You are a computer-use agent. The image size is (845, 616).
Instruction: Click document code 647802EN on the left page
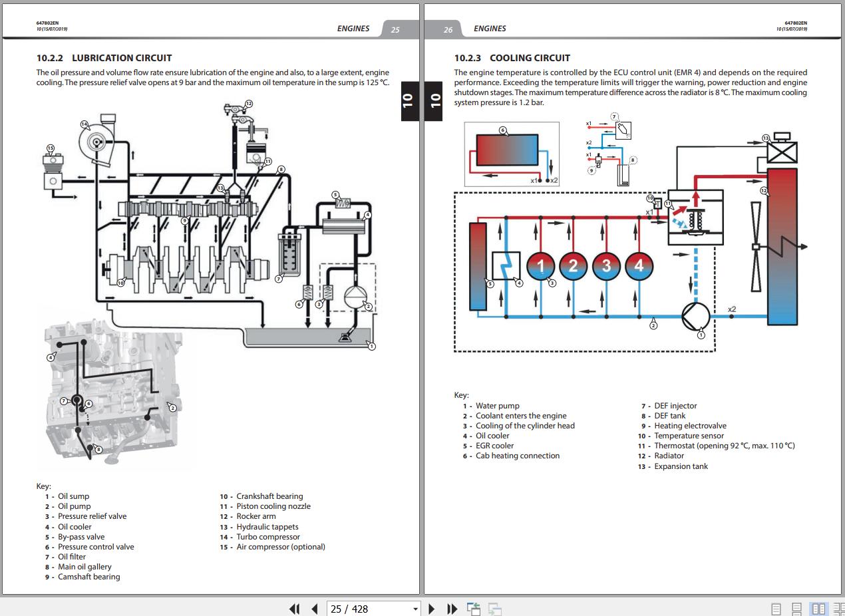47,23
